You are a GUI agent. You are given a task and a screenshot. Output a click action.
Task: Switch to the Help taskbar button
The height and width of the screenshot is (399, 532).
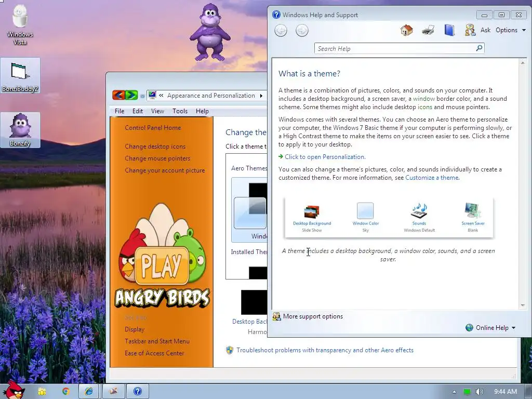coord(137,392)
